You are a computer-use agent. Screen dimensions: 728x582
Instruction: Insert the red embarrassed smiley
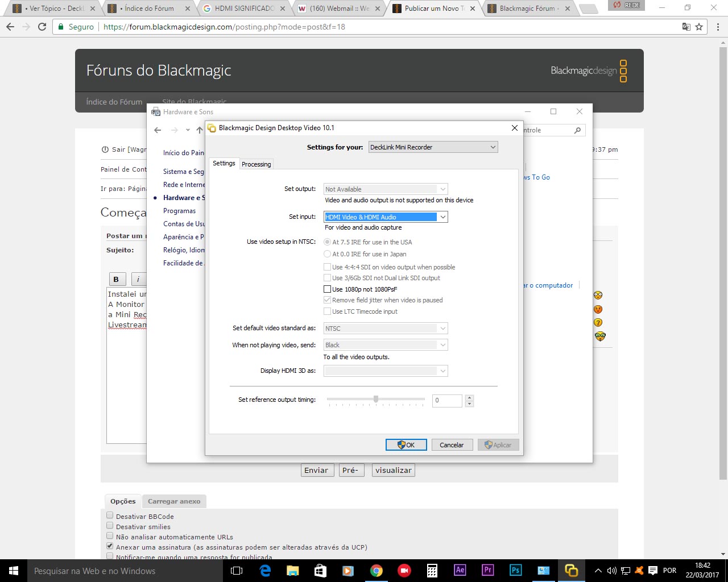click(598, 309)
